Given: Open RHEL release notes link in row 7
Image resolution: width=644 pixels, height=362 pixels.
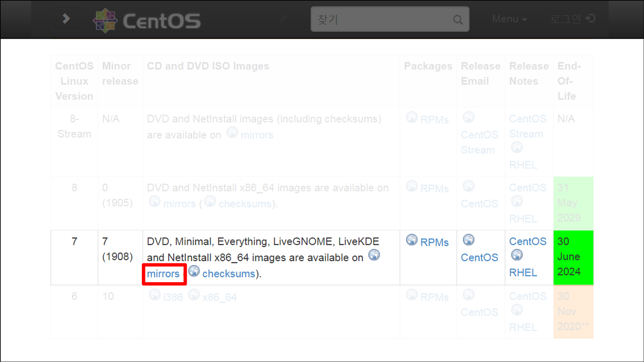Looking at the screenshot, I should pyautogui.click(x=523, y=273).
